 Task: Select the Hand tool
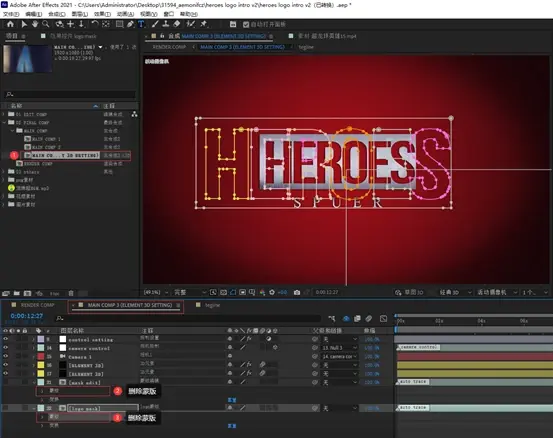pyautogui.click(x=35, y=24)
